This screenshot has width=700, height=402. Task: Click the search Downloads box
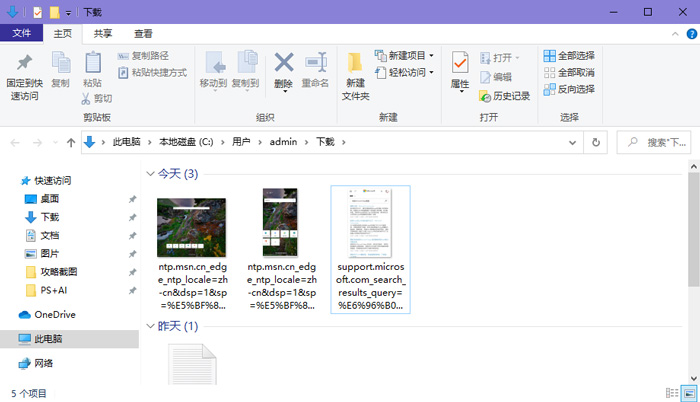point(654,142)
